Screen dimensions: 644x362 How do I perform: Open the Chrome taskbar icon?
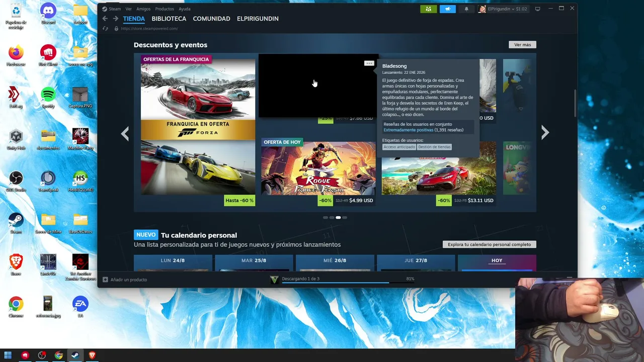coord(59,355)
